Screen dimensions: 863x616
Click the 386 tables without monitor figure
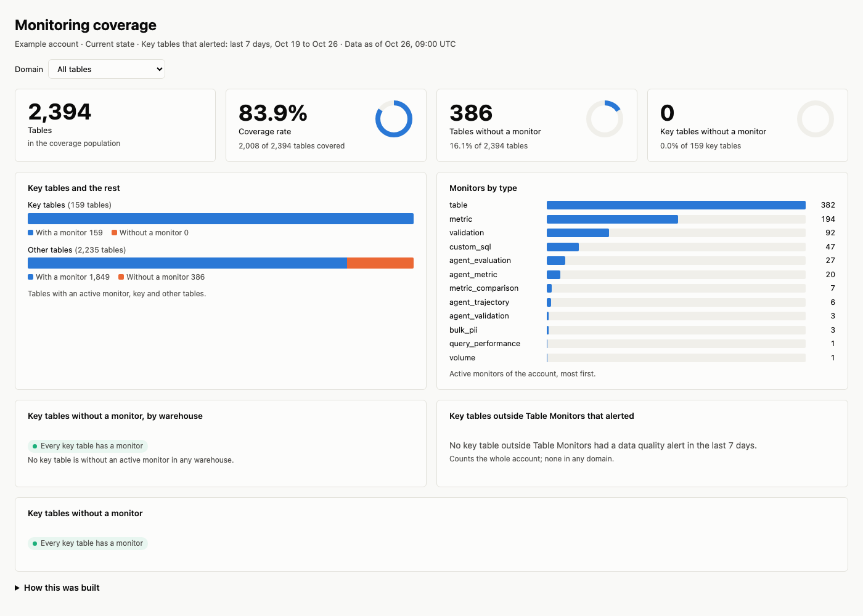[x=471, y=113]
